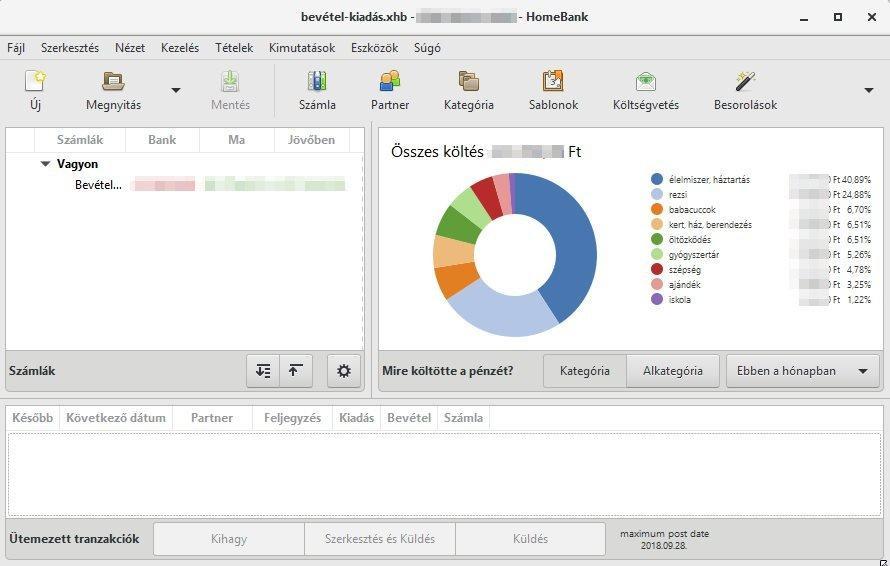890x566 pixels.
Task: Select the Bevétel... account row
Action: coord(184,185)
